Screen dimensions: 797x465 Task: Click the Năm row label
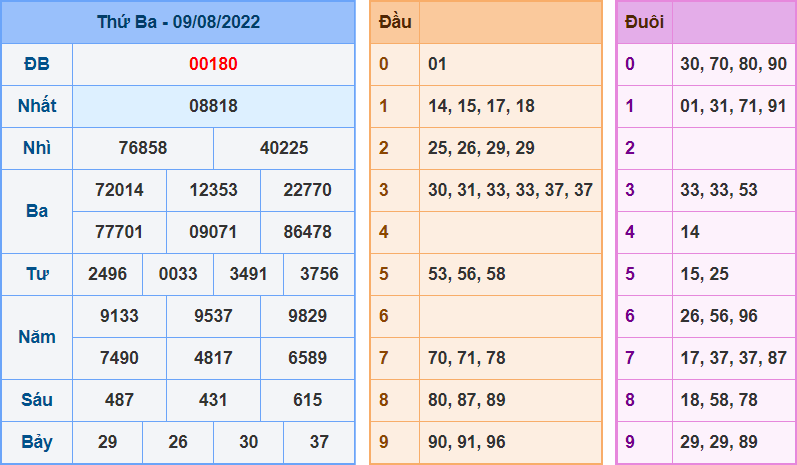[x=37, y=337]
